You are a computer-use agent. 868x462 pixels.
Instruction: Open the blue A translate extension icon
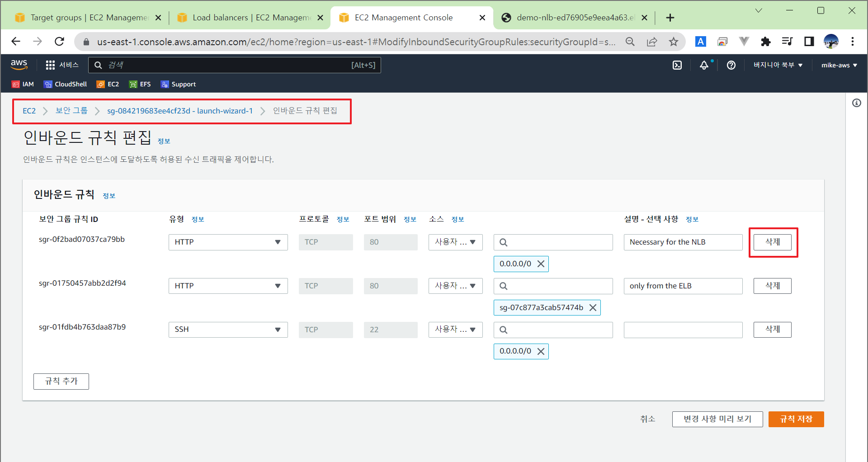[x=700, y=42]
